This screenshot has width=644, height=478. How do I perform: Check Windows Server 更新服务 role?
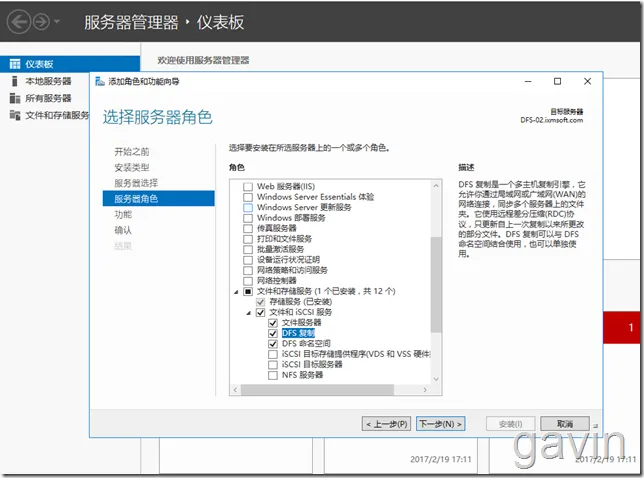pos(248,207)
